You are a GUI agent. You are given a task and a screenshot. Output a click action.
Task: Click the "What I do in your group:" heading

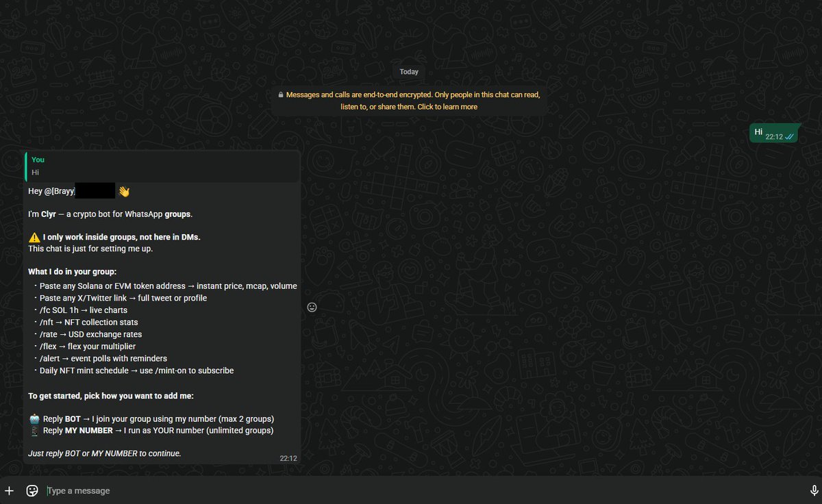[73, 272]
